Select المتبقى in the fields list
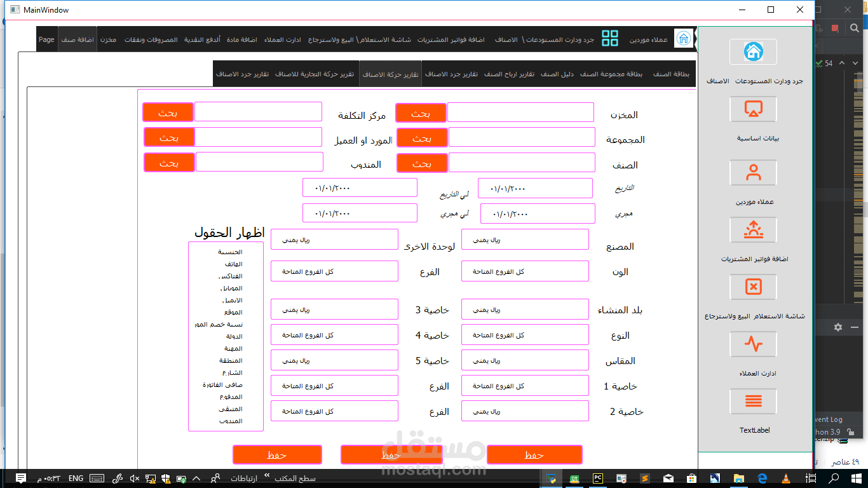Image resolution: width=868 pixels, height=488 pixels. pyautogui.click(x=231, y=409)
